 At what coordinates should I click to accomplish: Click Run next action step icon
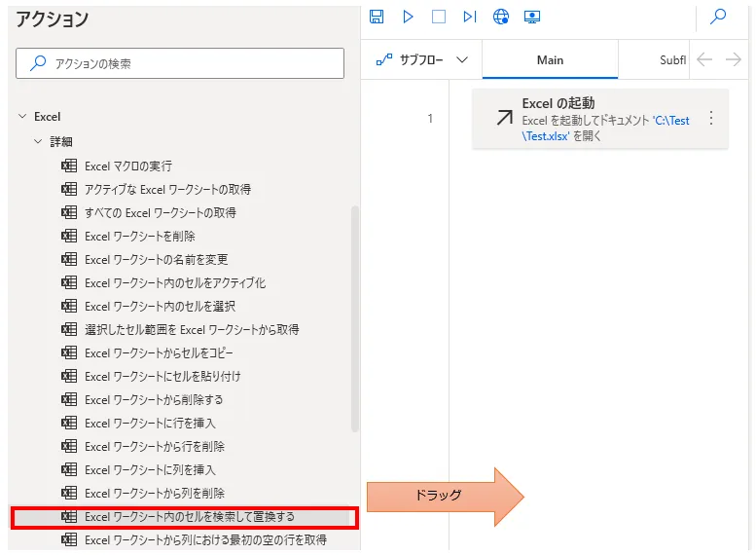click(470, 17)
